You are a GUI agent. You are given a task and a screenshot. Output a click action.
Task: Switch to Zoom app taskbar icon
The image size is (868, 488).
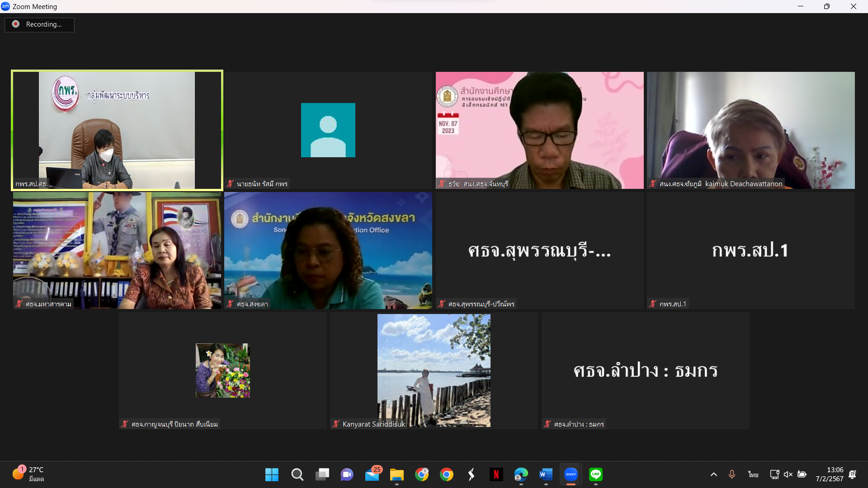tap(571, 474)
